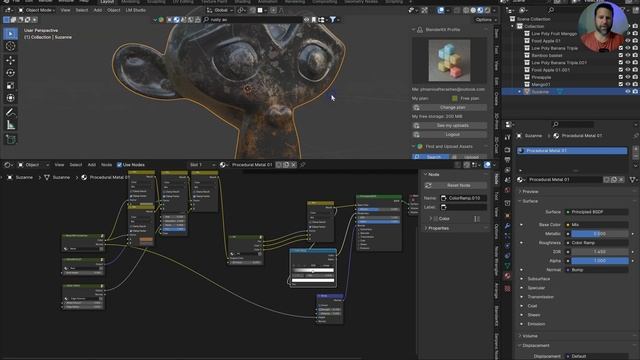This screenshot has width=640, height=360.
Task: Open the node editor Add menu
Action: coord(92,165)
